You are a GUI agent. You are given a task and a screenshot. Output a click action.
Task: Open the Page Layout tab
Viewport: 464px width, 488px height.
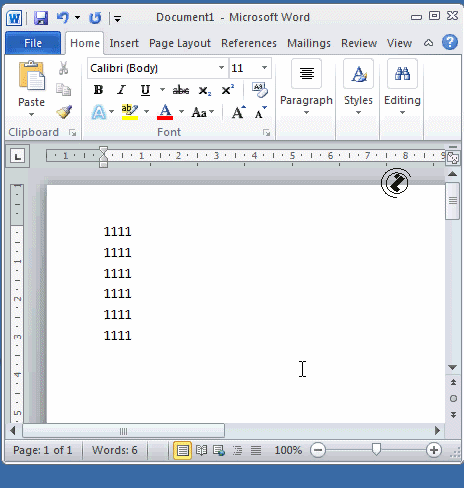tap(180, 43)
